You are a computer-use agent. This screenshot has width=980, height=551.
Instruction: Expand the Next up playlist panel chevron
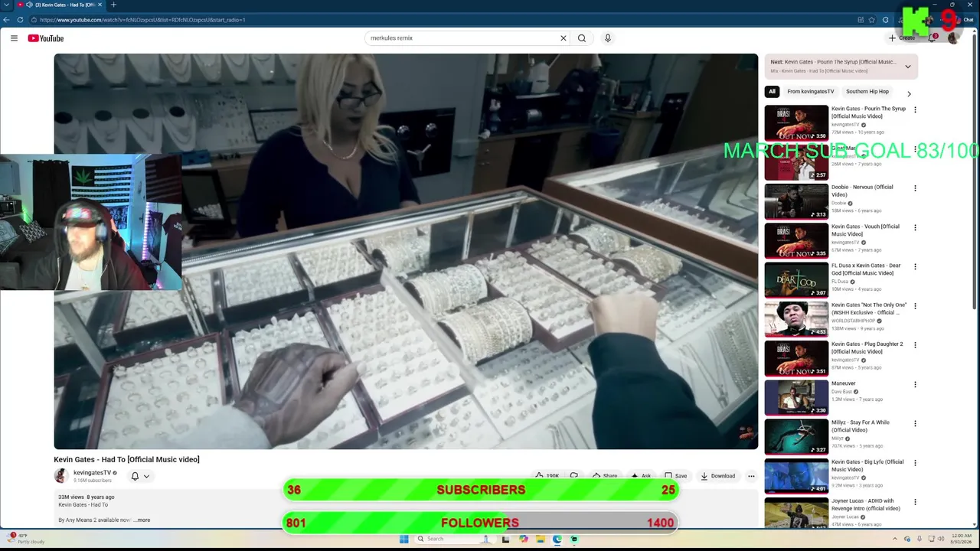(908, 67)
